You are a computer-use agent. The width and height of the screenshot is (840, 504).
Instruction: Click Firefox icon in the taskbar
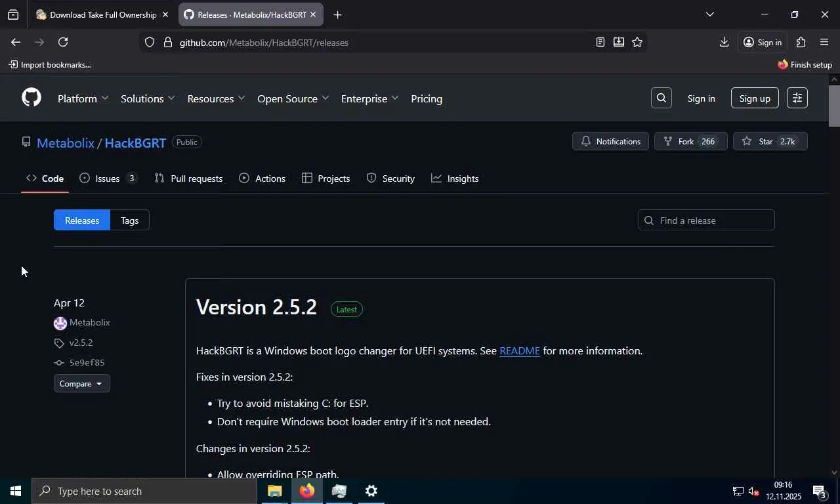[307, 491]
